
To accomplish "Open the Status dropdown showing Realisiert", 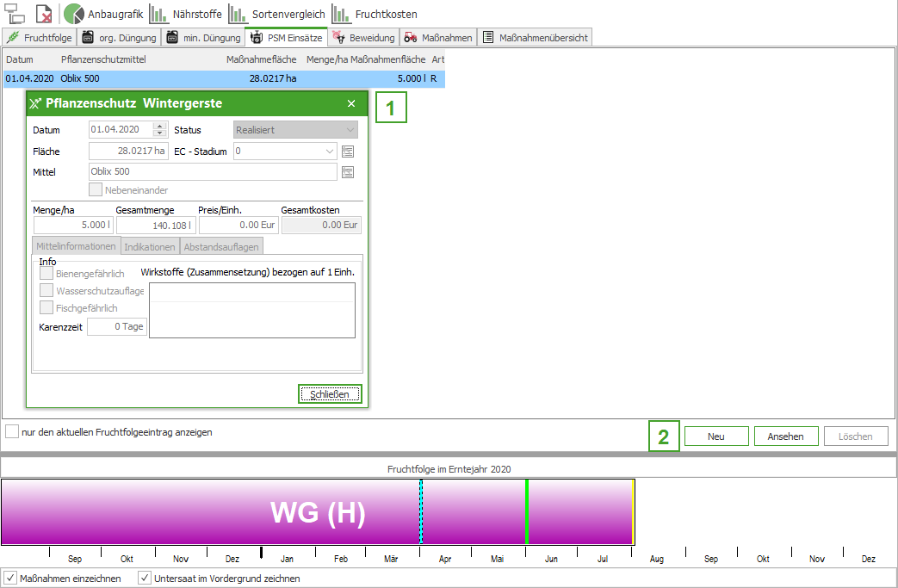I will pyautogui.click(x=295, y=130).
